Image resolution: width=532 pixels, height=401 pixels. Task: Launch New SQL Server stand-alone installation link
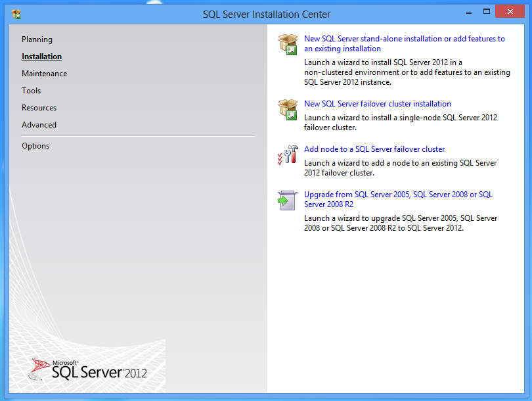coord(405,43)
